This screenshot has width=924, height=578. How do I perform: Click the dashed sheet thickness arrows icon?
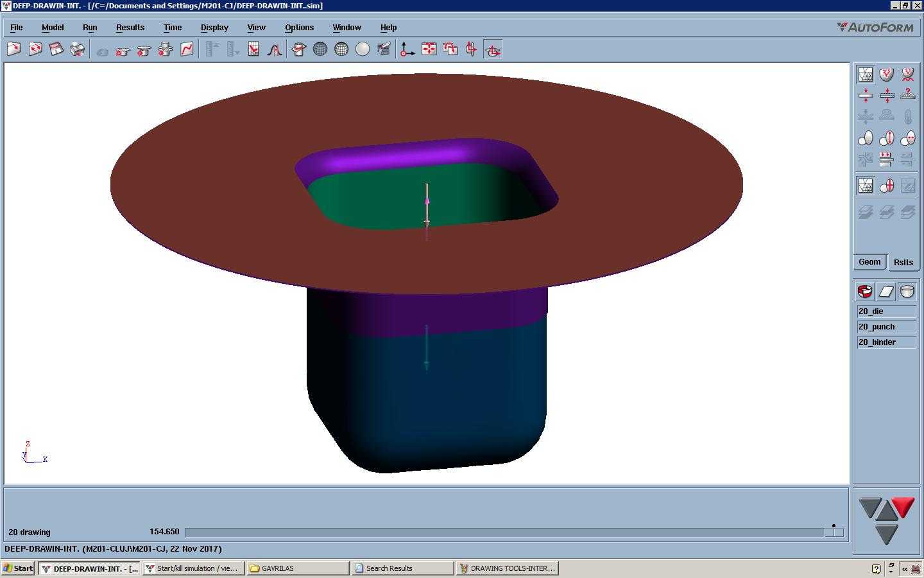887,96
